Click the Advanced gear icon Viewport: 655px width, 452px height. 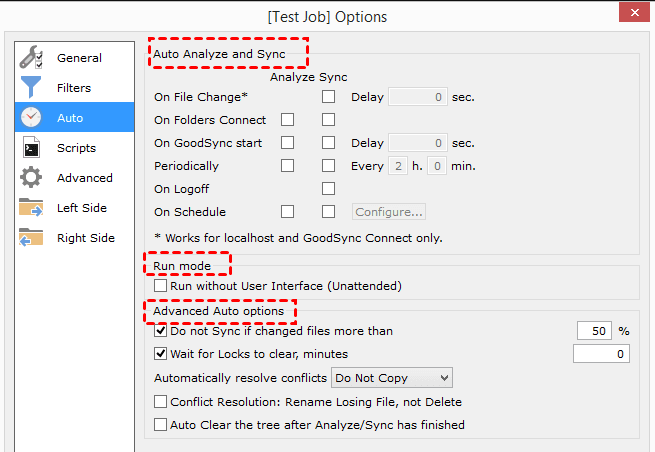[32, 178]
